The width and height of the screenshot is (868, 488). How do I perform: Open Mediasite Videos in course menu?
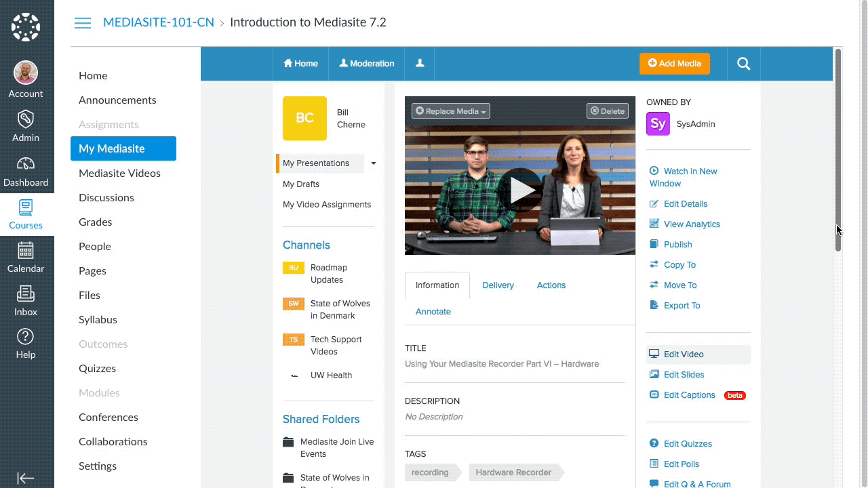(119, 173)
